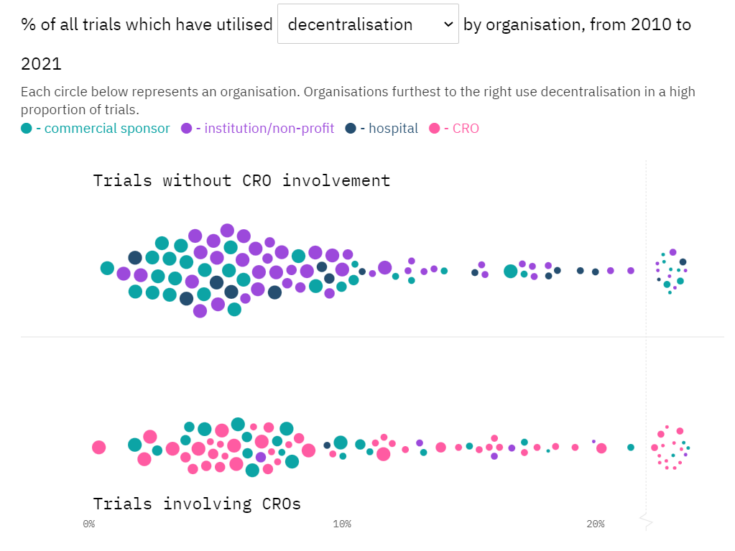Select the 'institution/non-profit' legend label
The image size is (735, 551).
(x=265, y=128)
